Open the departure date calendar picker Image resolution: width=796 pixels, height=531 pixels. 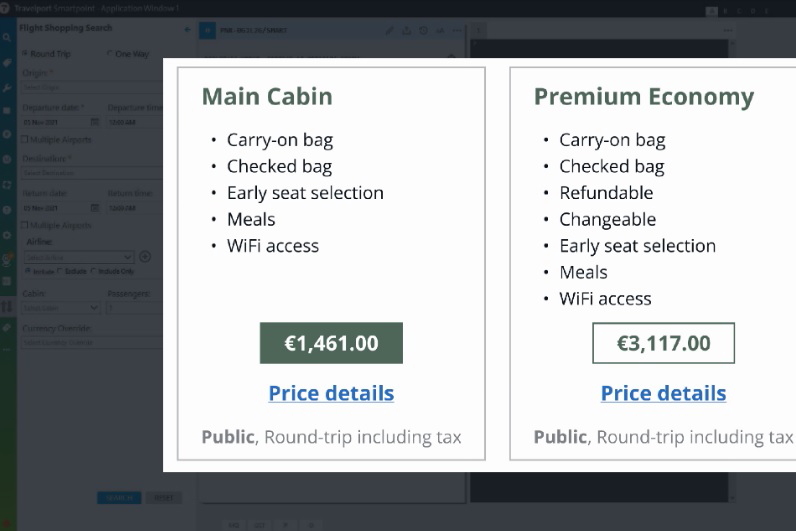[95, 122]
